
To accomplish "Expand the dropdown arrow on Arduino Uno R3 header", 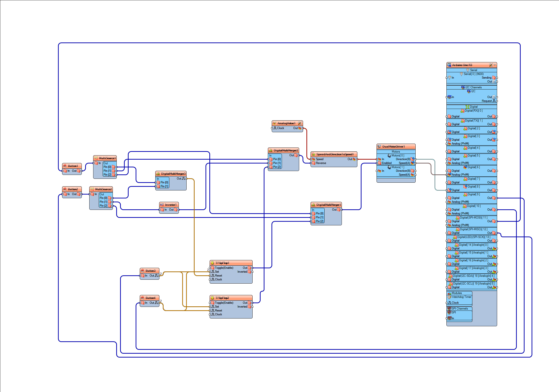I will click(494, 65).
